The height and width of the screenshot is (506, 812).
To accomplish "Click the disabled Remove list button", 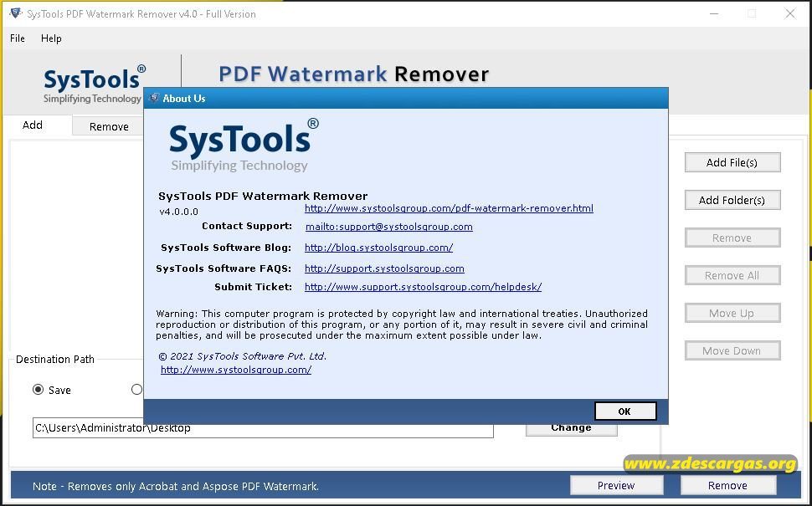I will [x=732, y=238].
